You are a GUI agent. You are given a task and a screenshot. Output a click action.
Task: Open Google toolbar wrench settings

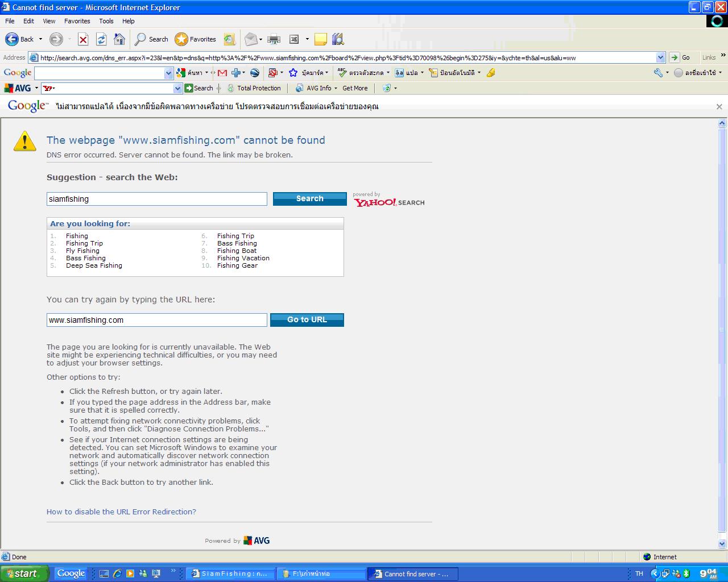[658, 73]
